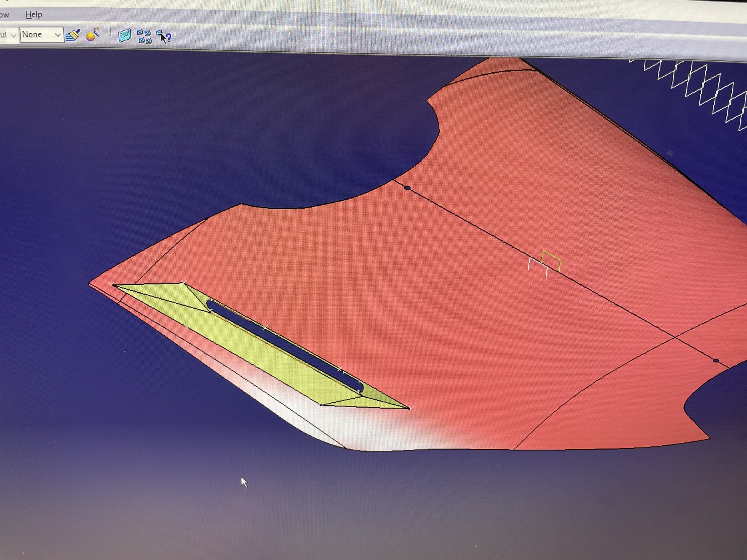Open the four-envelope Selection Sets icon
Image resolution: width=747 pixels, height=560 pixels.
[144, 36]
